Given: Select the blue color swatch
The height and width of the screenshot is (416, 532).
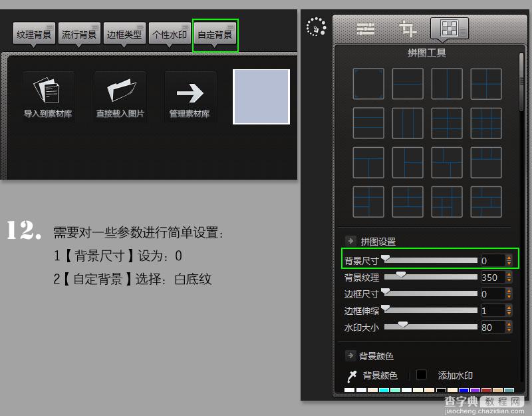Looking at the screenshot, I should (464, 390).
